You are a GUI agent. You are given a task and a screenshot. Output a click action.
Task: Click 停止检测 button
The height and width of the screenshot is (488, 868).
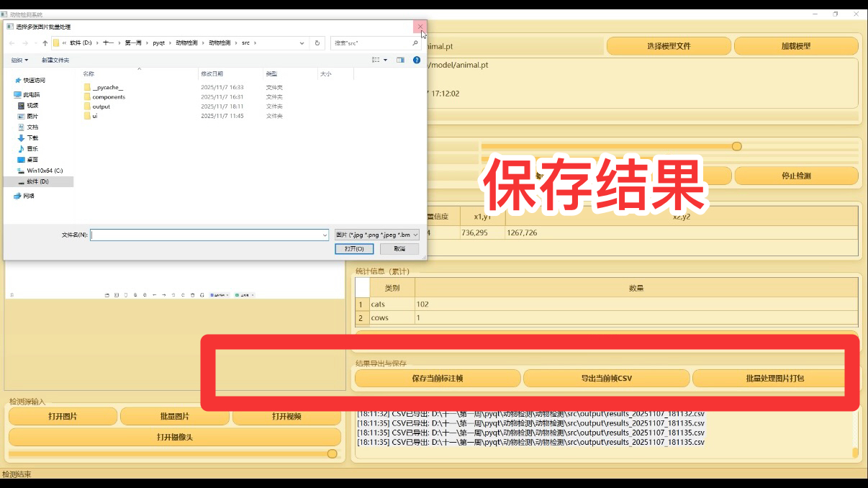click(796, 176)
